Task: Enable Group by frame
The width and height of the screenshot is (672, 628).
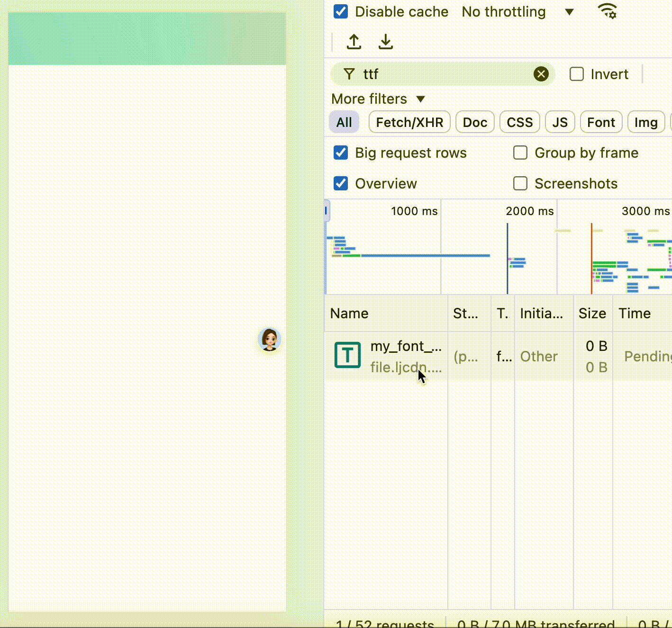Action: pos(520,153)
